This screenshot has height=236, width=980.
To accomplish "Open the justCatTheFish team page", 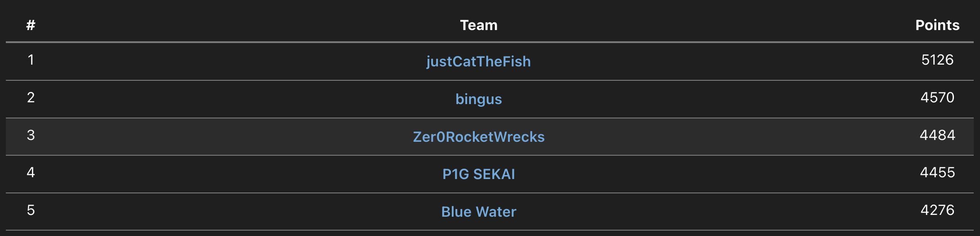I will [478, 61].
